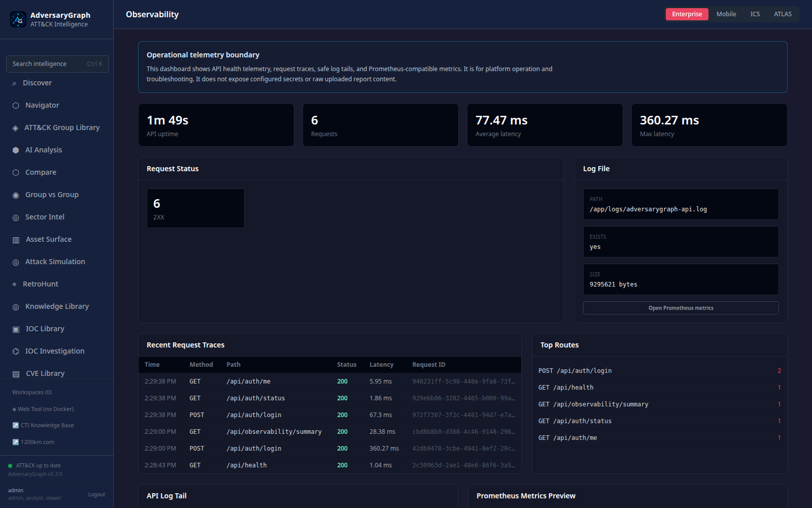
Task: Click the AdversaryGraph logo icon
Action: point(18,19)
